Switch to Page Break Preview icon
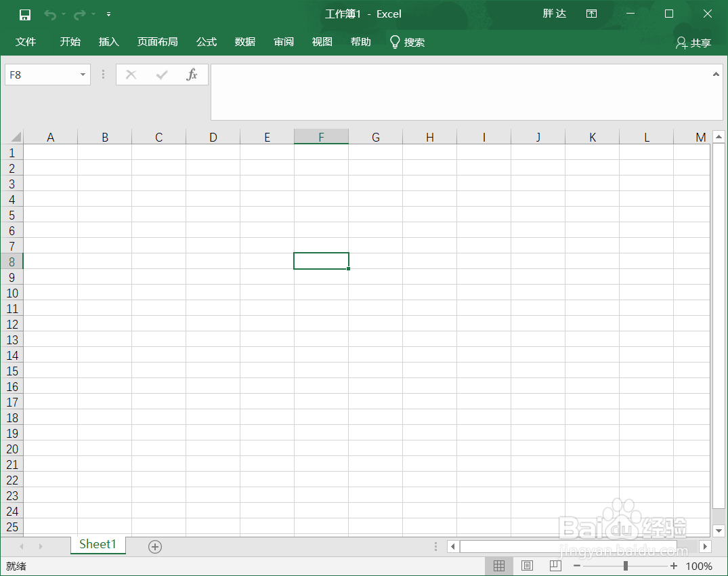728x576 pixels. (555, 566)
